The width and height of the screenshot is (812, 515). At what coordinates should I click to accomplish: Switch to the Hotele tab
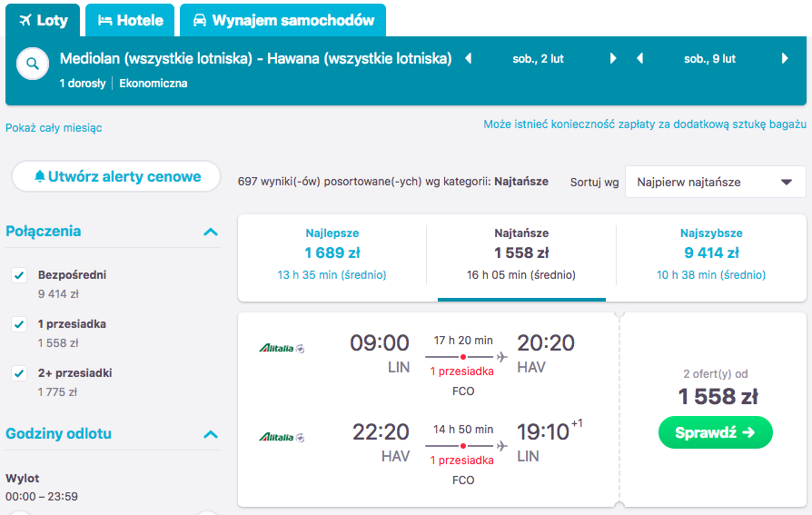130,20
